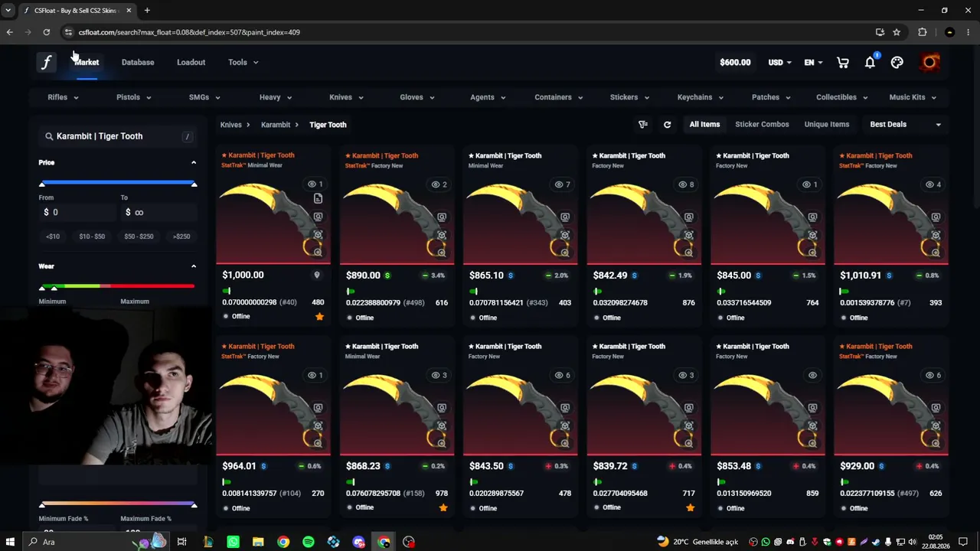Click the Wear range slider track
This screenshot has height=551, width=980.
(x=118, y=286)
